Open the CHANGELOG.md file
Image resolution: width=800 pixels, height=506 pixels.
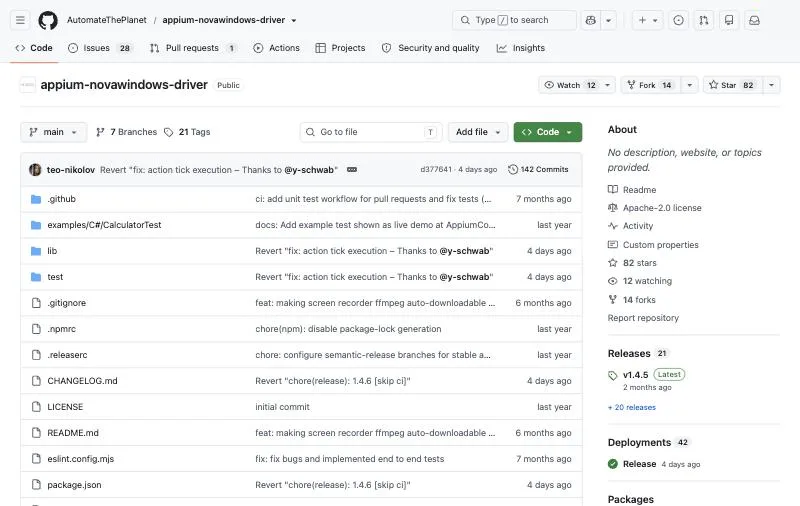(83, 381)
